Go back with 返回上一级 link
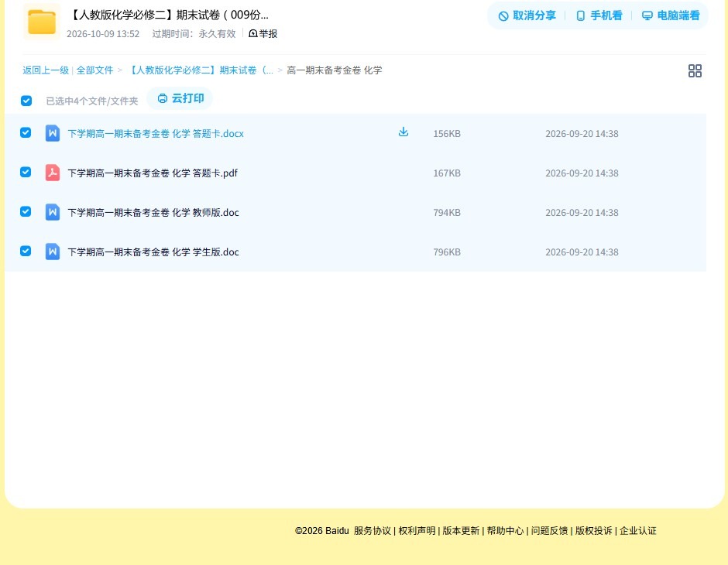This screenshot has height=565, width=728. pos(46,70)
